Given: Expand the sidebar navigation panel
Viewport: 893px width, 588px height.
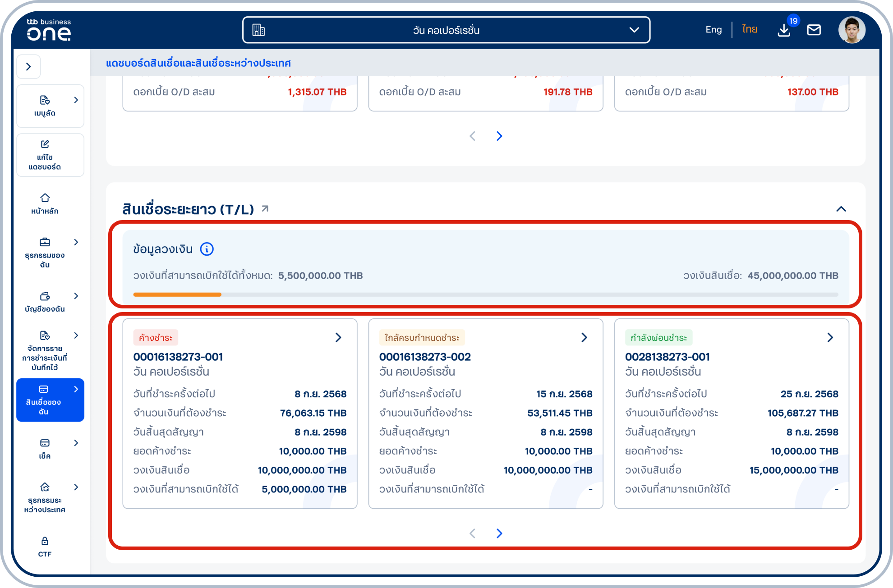Looking at the screenshot, I should tap(28, 67).
